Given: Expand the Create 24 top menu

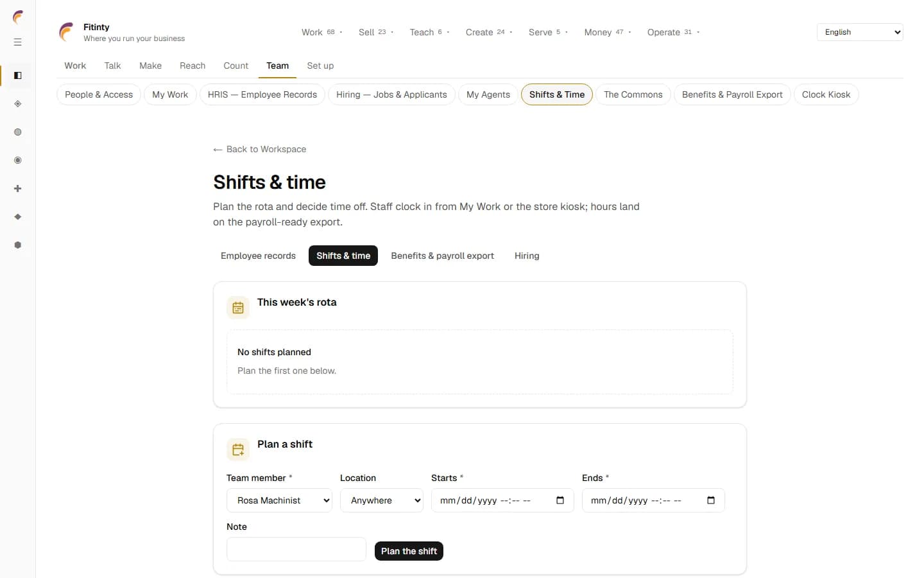Looking at the screenshot, I should point(489,32).
